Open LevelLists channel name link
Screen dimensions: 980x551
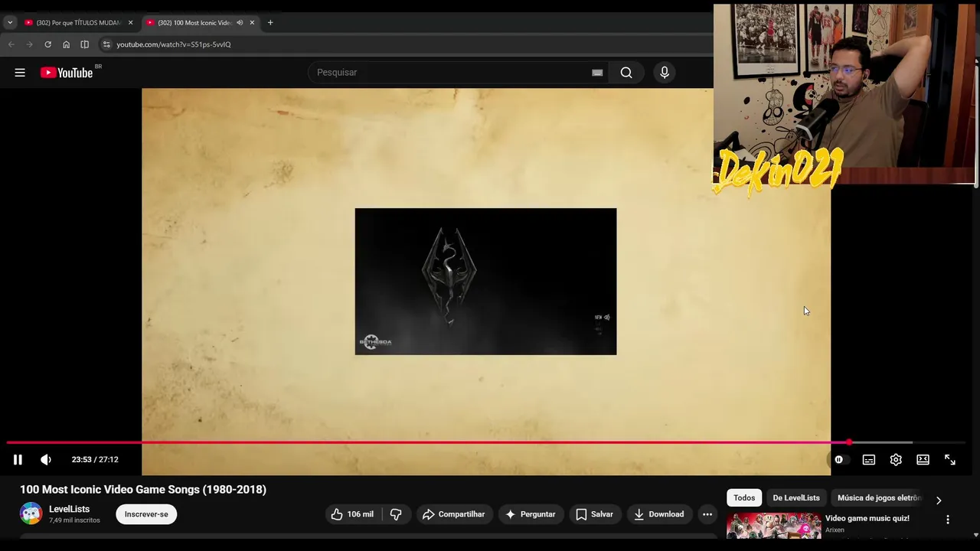click(69, 509)
